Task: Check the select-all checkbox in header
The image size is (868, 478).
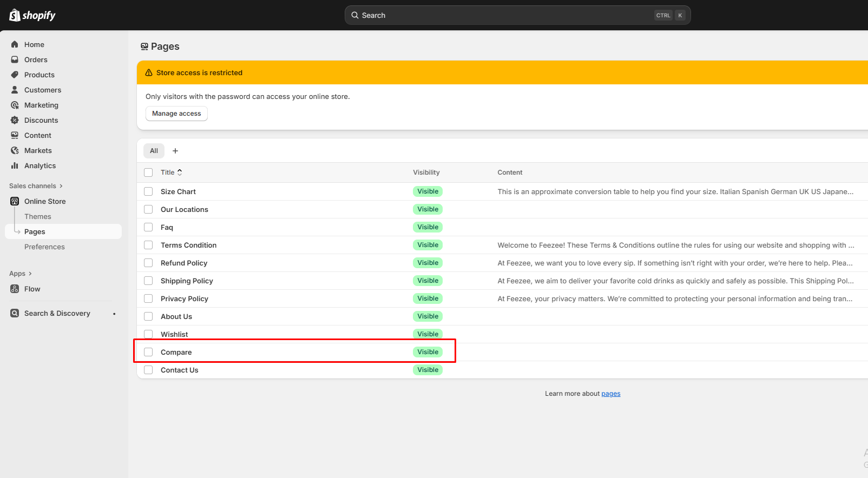Action: pos(148,172)
